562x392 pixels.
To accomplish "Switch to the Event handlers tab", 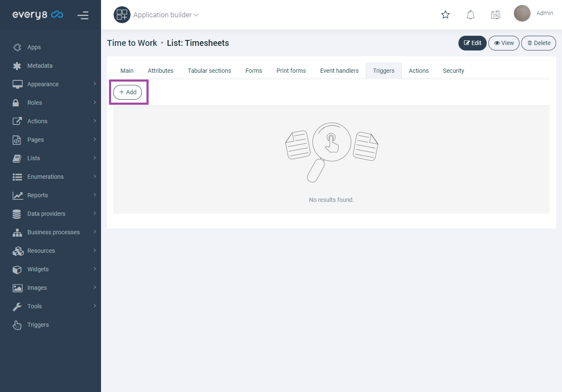I will click(x=339, y=71).
